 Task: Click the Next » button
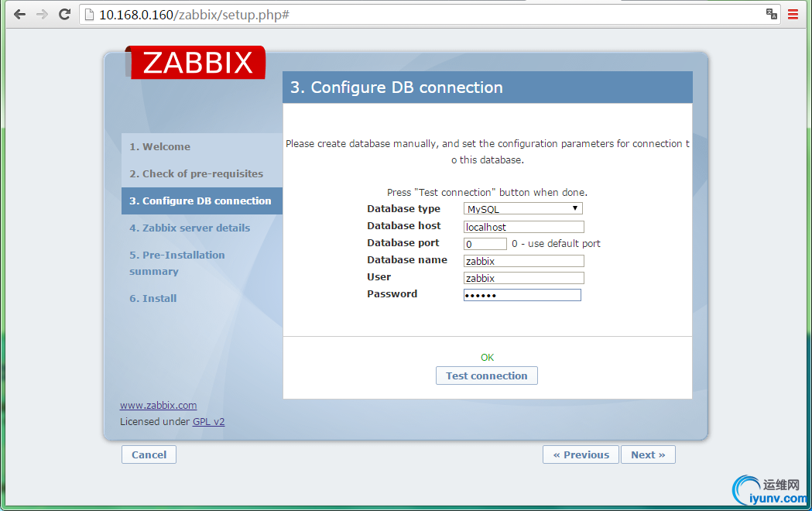[x=648, y=454]
